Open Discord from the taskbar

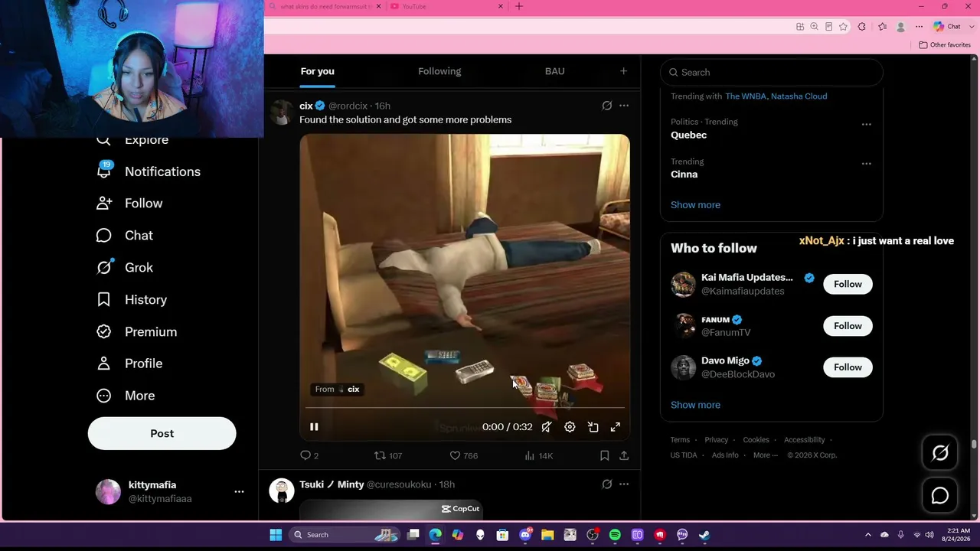[525, 535]
